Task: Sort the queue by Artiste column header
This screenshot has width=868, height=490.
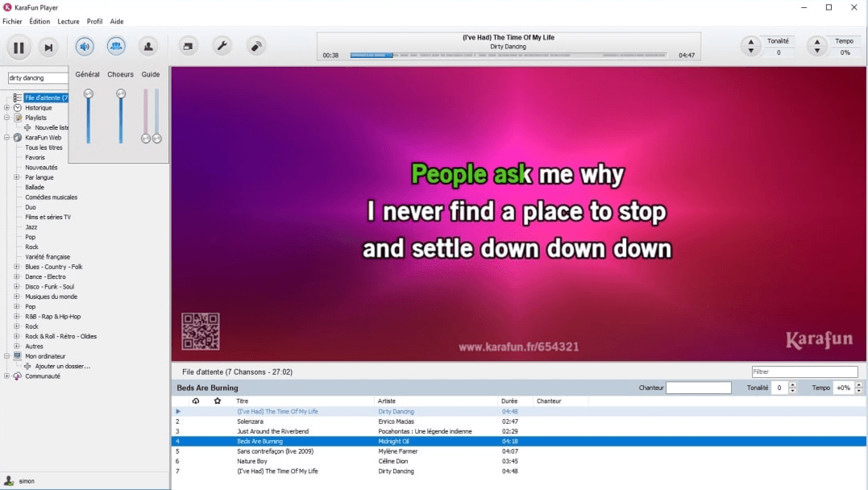Action: click(387, 401)
